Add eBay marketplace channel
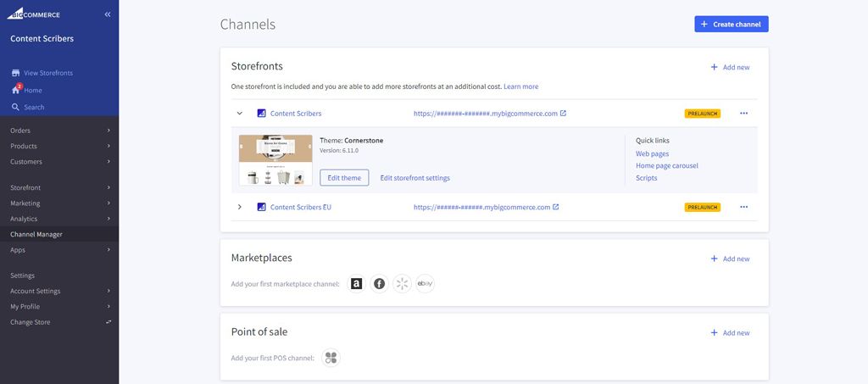 (426, 284)
